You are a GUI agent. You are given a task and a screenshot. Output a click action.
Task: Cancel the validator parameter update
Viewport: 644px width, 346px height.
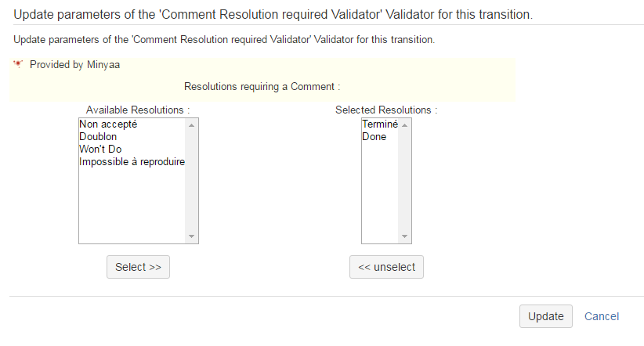coord(602,316)
